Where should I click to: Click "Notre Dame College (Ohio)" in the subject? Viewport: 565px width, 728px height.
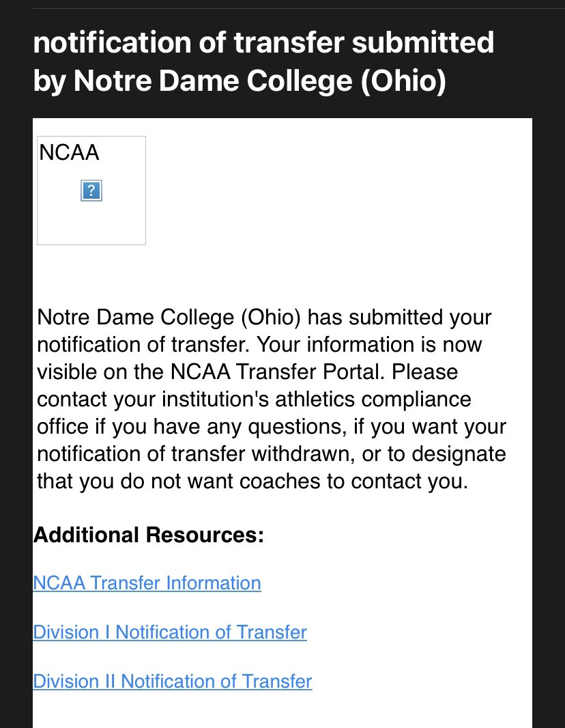[x=260, y=81]
